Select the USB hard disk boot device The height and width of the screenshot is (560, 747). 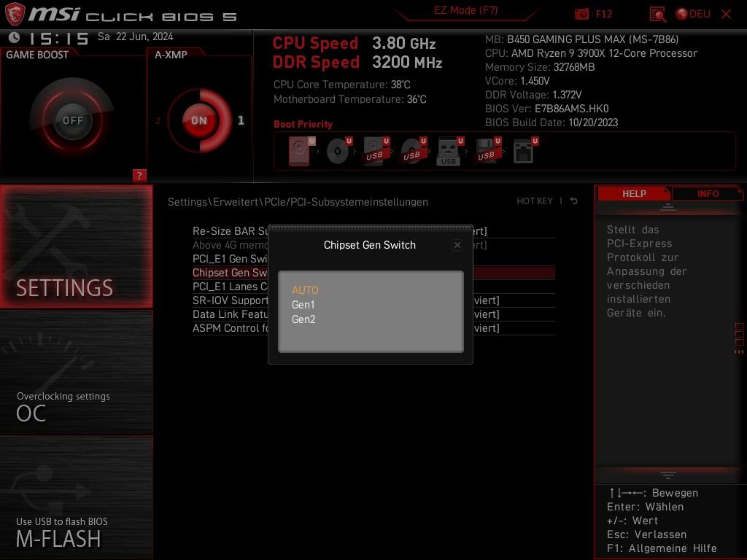[376, 151]
